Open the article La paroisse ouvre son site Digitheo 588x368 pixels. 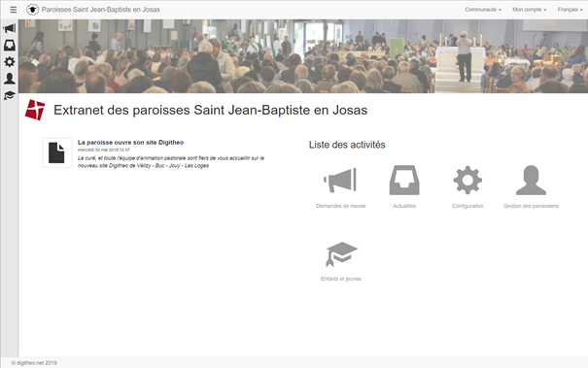pos(130,143)
